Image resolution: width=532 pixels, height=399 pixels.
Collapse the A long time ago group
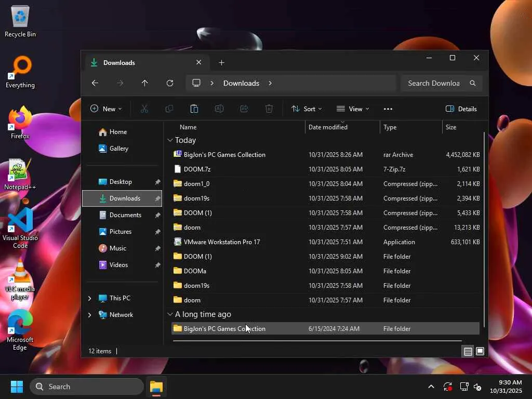pyautogui.click(x=170, y=314)
